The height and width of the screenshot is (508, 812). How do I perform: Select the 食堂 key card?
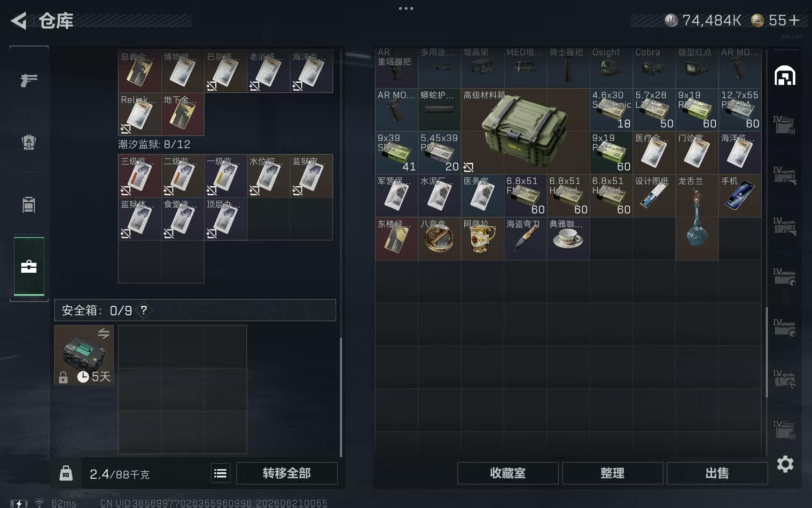183,219
